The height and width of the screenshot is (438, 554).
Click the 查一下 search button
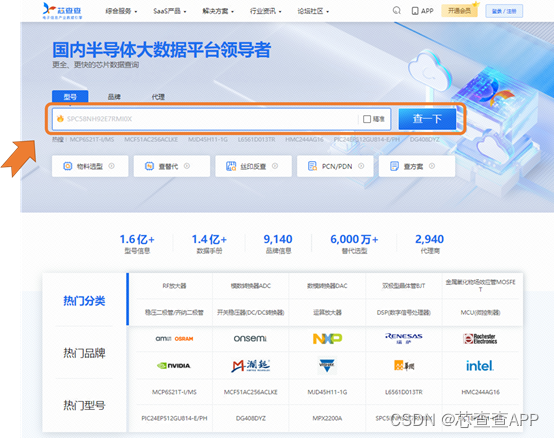(427, 119)
